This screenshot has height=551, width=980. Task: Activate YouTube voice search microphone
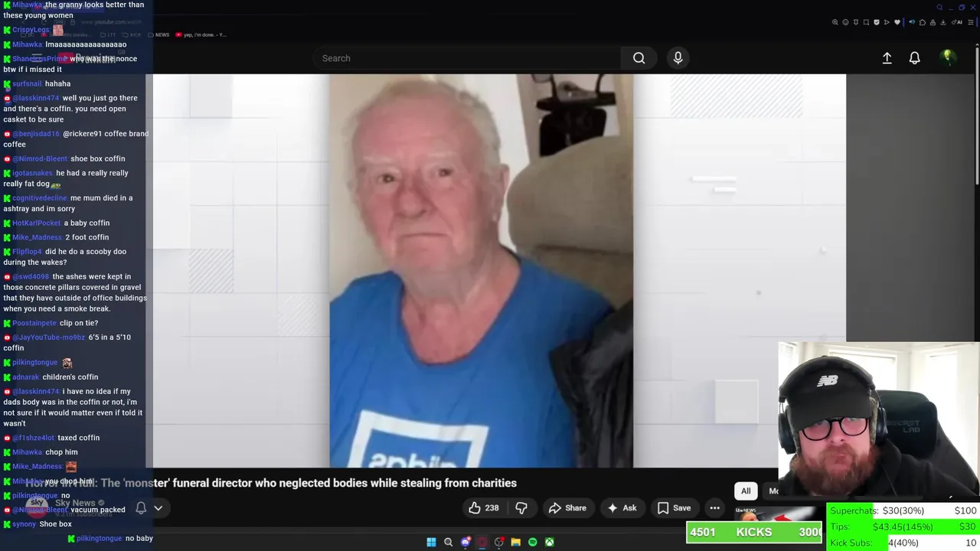[678, 58]
